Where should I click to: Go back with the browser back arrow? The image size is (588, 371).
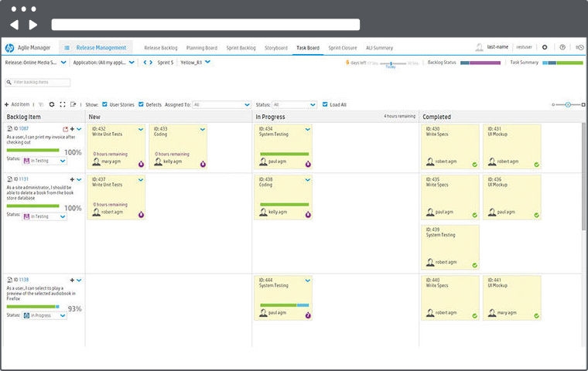[14, 25]
